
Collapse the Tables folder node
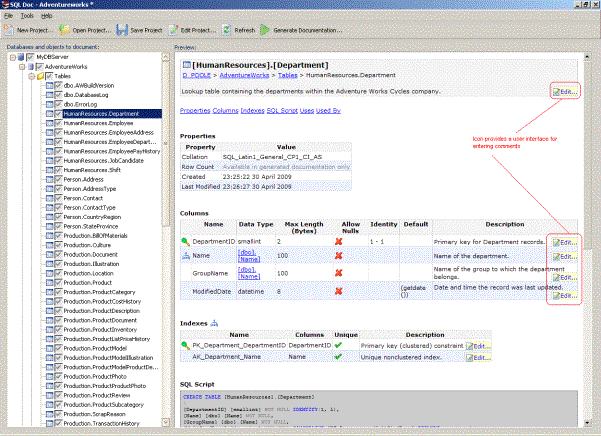tap(29, 76)
